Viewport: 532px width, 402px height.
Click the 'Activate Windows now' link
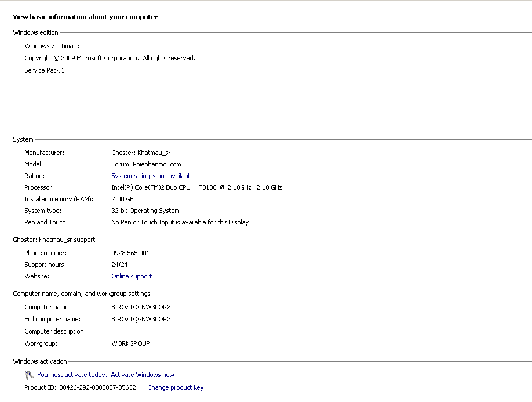point(143,375)
